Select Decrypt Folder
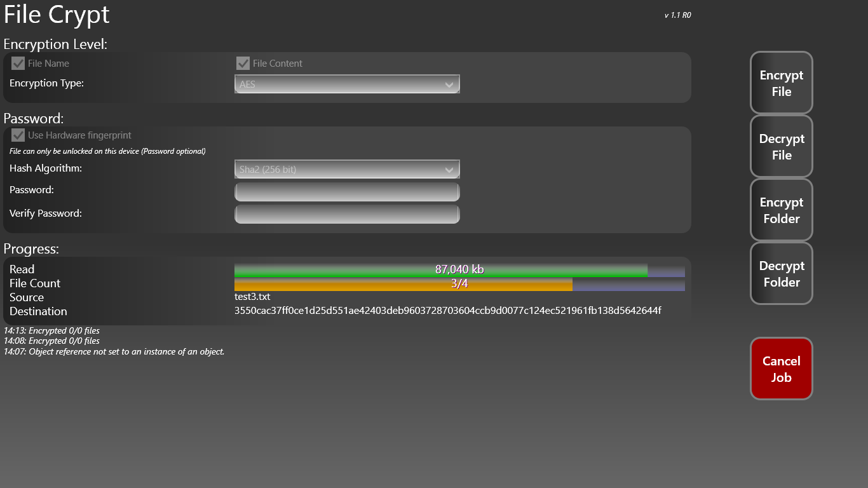This screenshot has height=488, width=868. (x=781, y=273)
